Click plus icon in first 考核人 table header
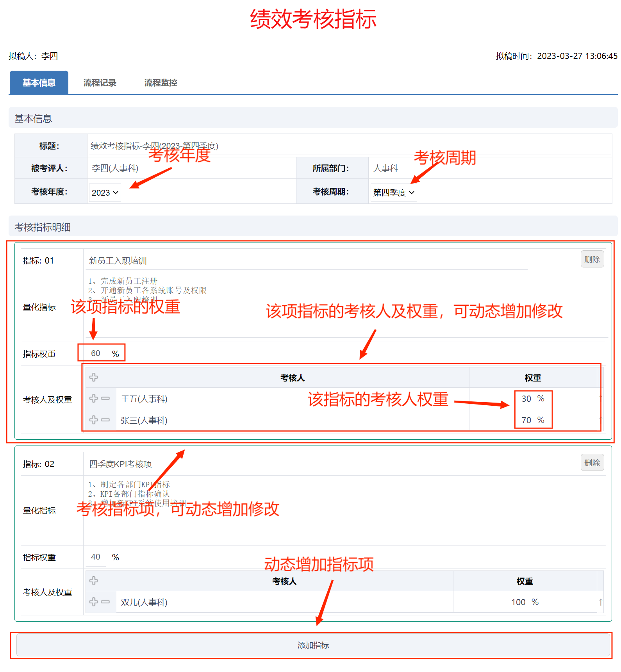621x672 pixels. point(94,378)
